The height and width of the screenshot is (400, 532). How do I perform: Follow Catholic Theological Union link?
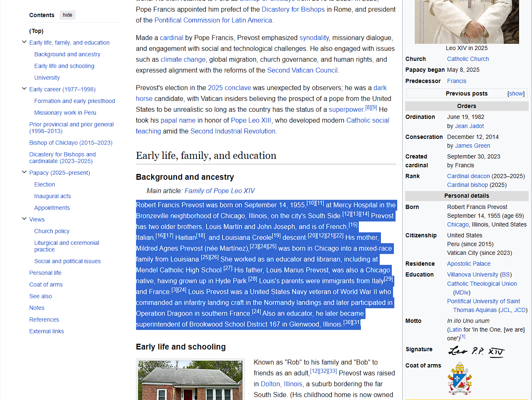click(x=482, y=284)
